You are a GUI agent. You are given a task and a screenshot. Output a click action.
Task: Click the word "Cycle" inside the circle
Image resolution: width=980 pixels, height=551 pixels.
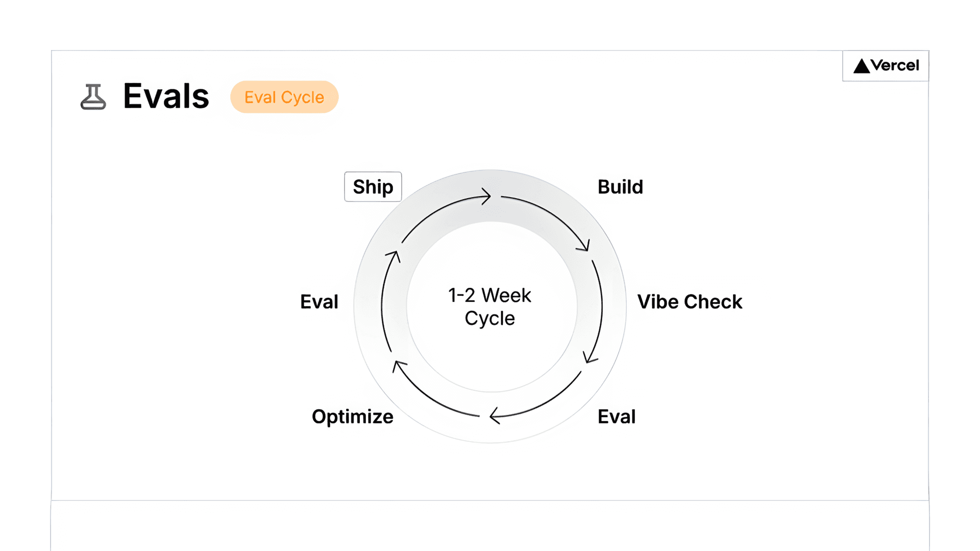(489, 318)
